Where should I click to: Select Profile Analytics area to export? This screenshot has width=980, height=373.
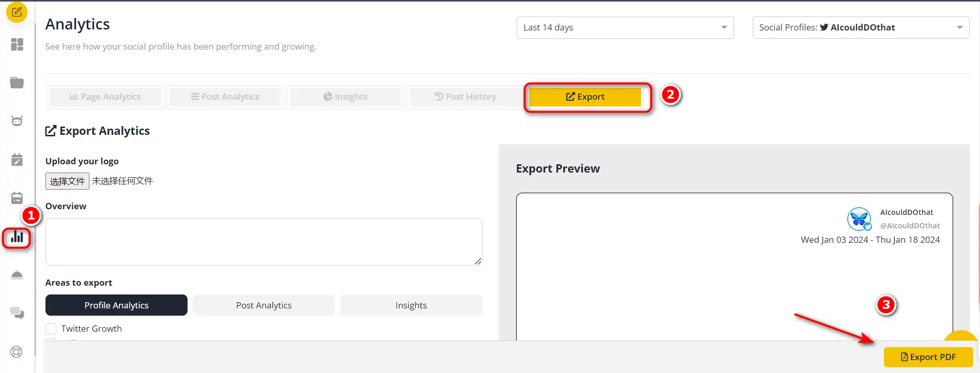click(x=116, y=305)
